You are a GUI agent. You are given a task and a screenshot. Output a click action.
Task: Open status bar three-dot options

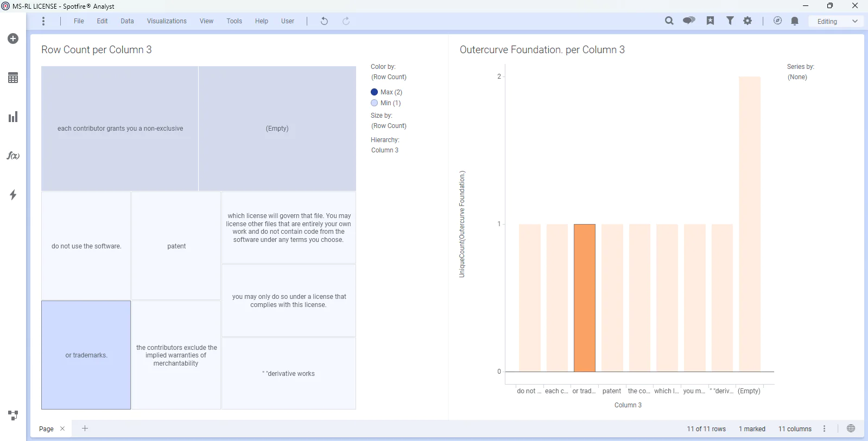click(x=824, y=429)
